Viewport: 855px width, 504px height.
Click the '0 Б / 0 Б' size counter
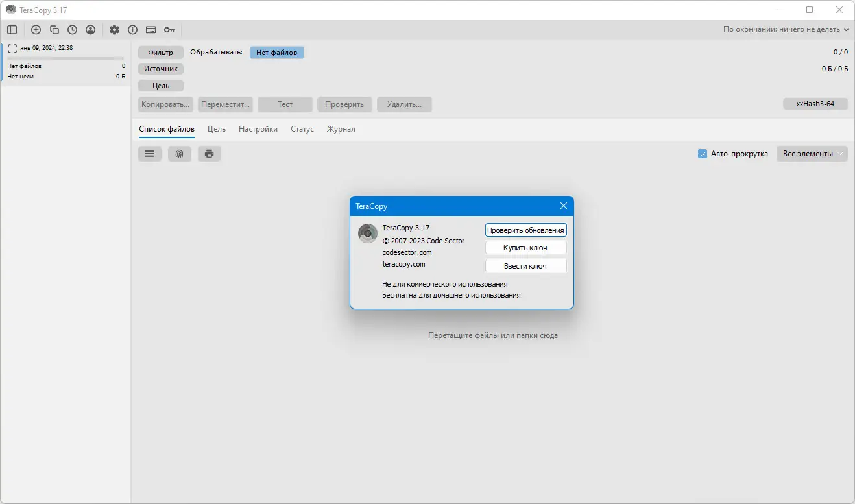pos(835,68)
